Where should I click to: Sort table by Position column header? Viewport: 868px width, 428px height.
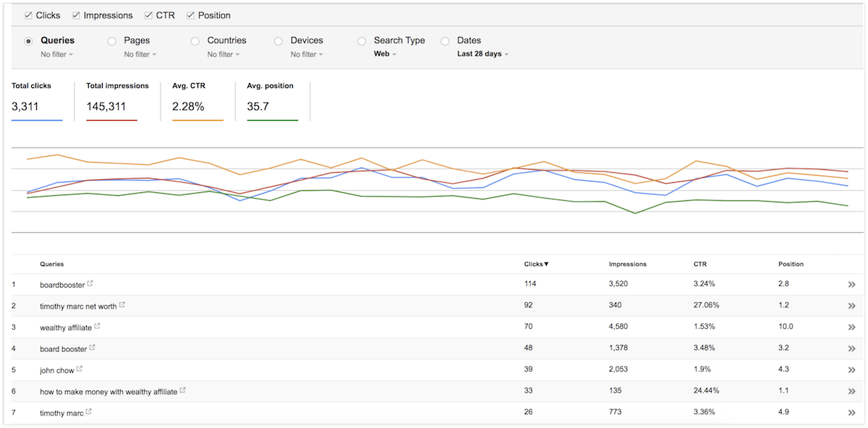791,264
